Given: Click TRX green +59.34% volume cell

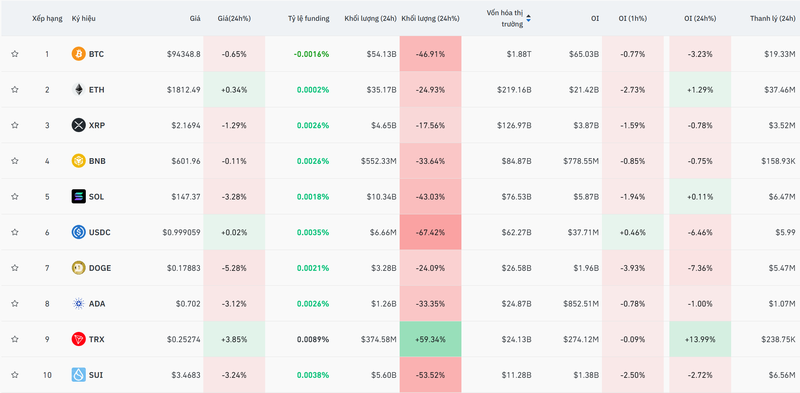Looking at the screenshot, I should click(431, 339).
